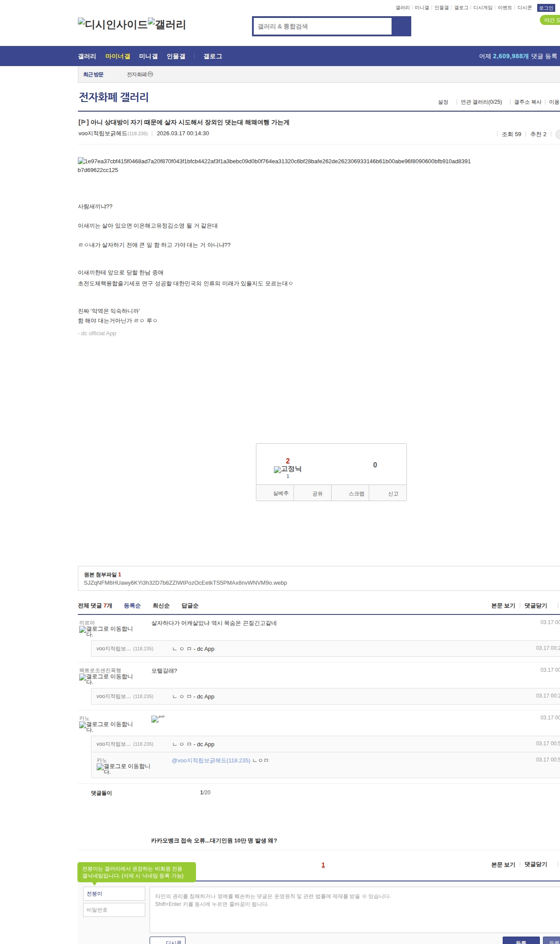Image resolution: width=560 pixels, height=944 pixels.
Task: Open 인물갤 in the top utility links
Action: pyautogui.click(x=441, y=8)
